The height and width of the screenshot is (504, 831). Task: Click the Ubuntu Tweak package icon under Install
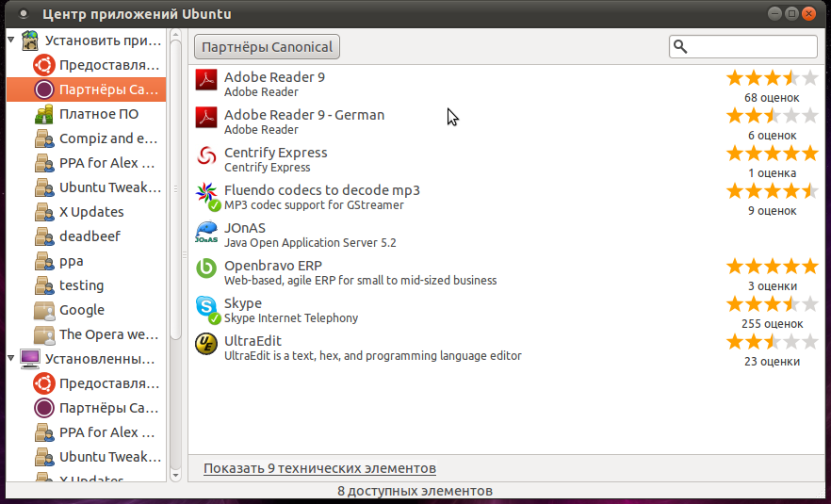coord(44,187)
